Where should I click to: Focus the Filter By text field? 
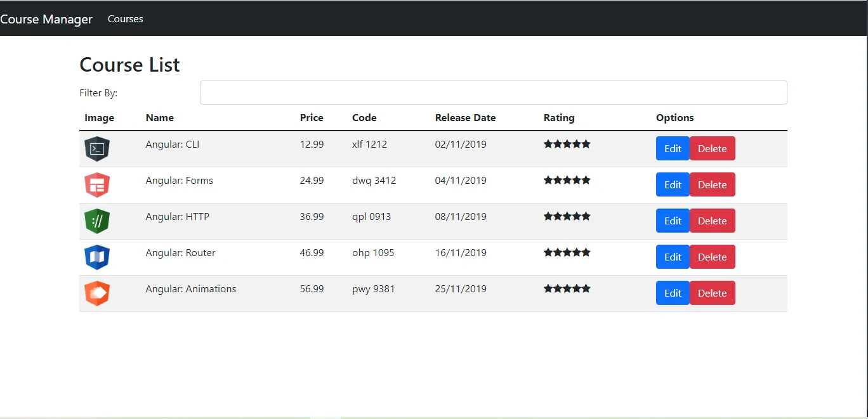point(493,93)
